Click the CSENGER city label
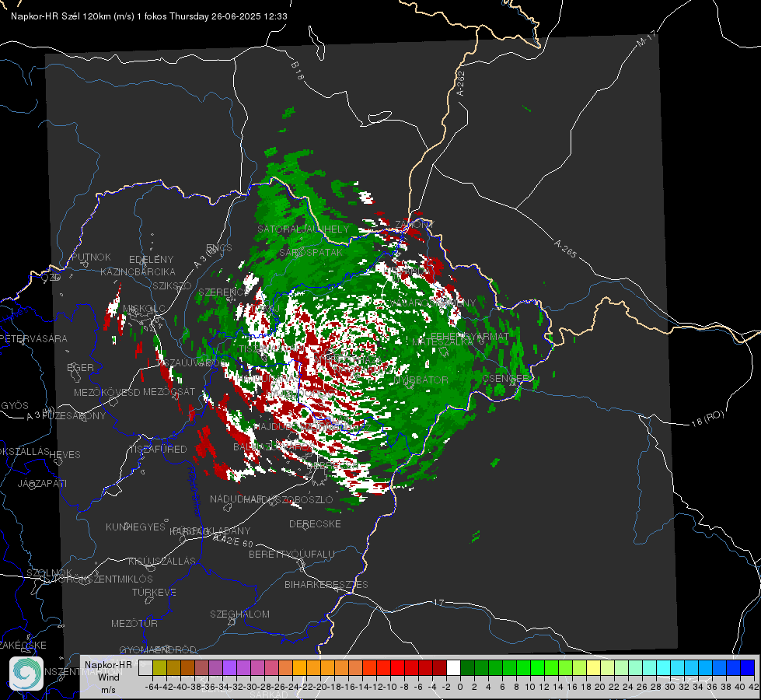The width and height of the screenshot is (761, 700). 506,378
